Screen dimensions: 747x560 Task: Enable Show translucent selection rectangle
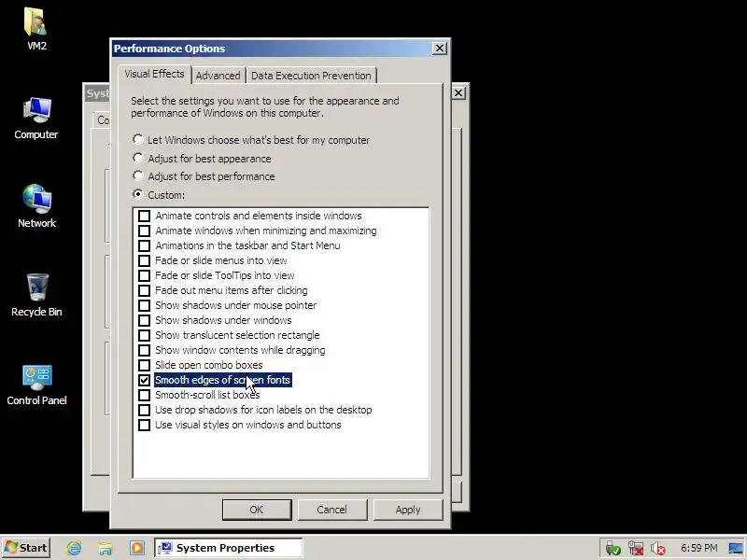click(145, 335)
